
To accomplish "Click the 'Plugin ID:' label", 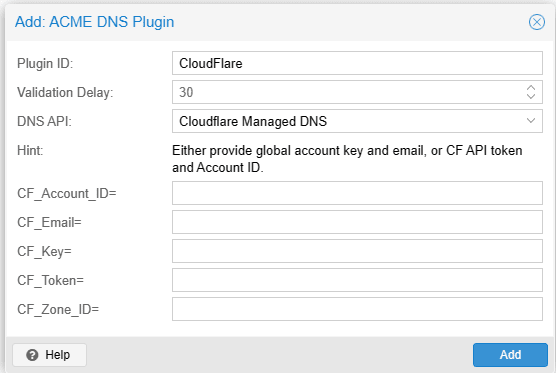I will click(45, 63).
